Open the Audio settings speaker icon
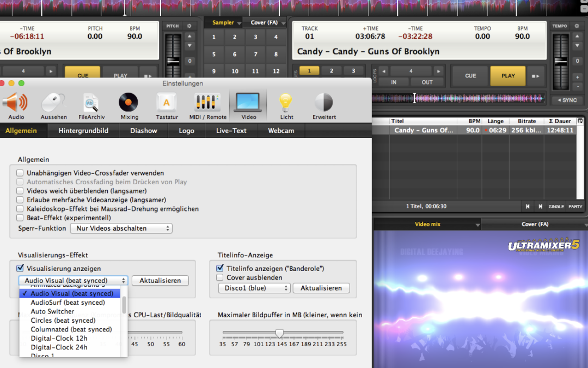The image size is (588, 368). click(x=16, y=103)
